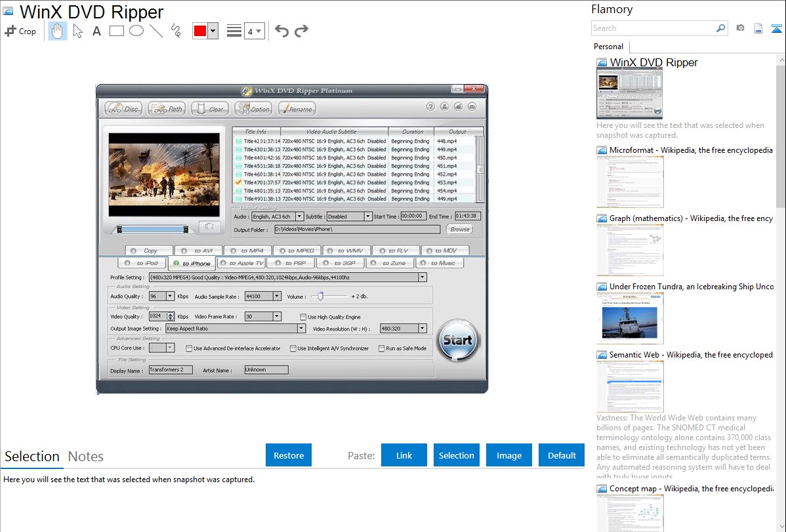
Task: Select the text annotation tool
Action: point(96,31)
